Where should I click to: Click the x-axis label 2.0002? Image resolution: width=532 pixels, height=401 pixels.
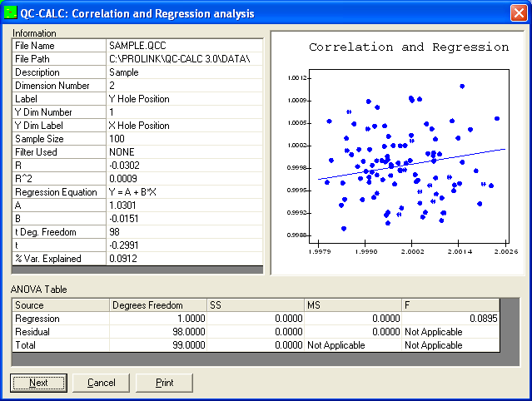point(412,251)
